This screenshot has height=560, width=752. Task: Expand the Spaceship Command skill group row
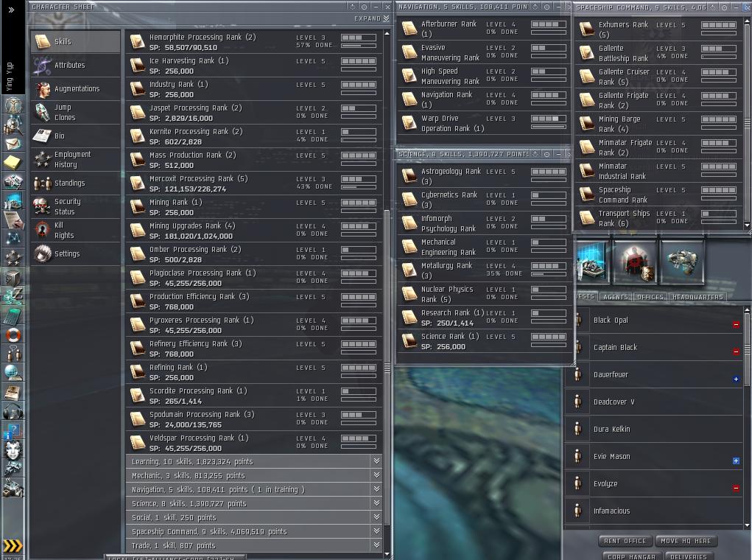(x=254, y=531)
